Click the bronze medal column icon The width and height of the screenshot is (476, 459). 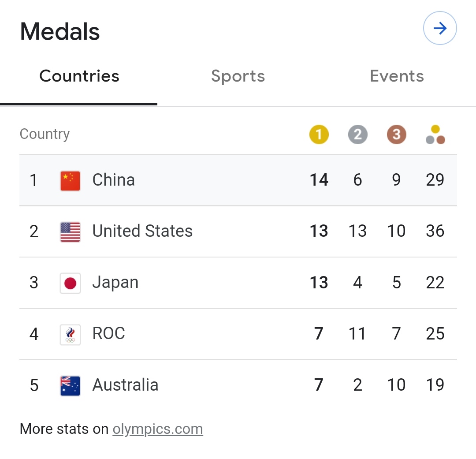tap(396, 134)
